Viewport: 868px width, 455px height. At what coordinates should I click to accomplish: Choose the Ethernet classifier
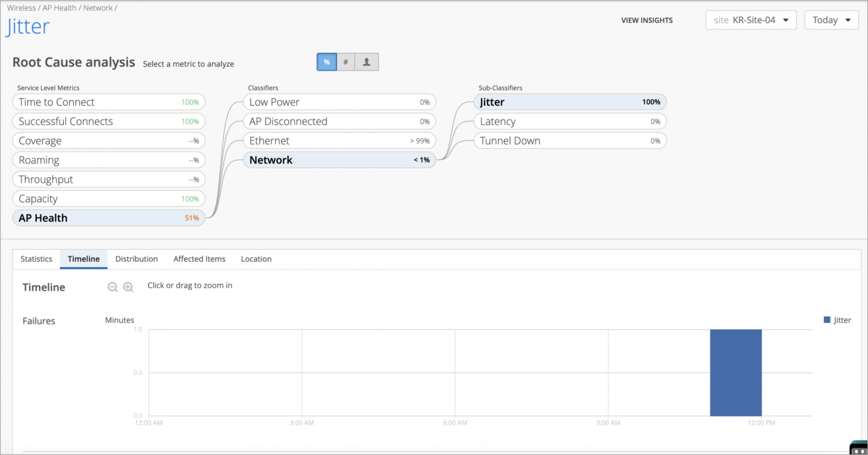(339, 141)
